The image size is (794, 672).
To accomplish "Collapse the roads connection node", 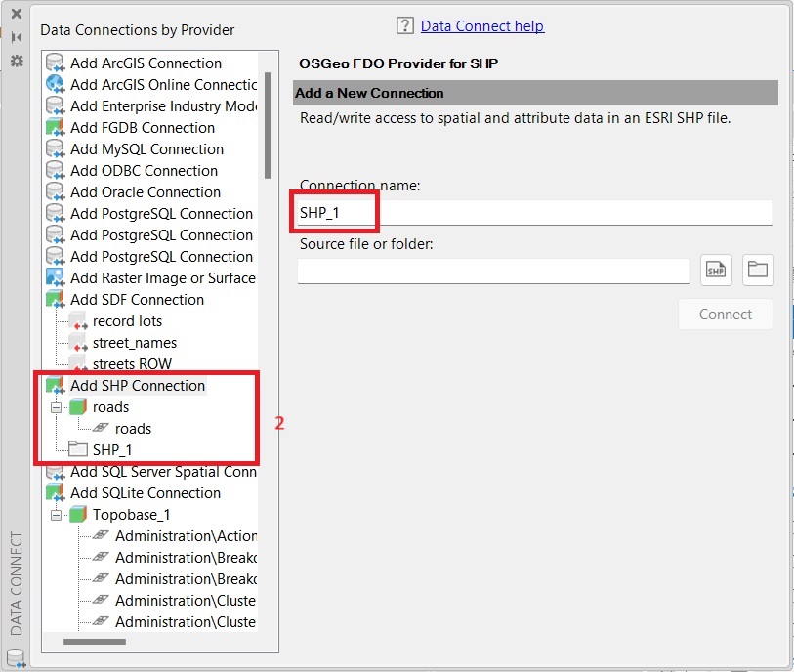I will [56, 407].
